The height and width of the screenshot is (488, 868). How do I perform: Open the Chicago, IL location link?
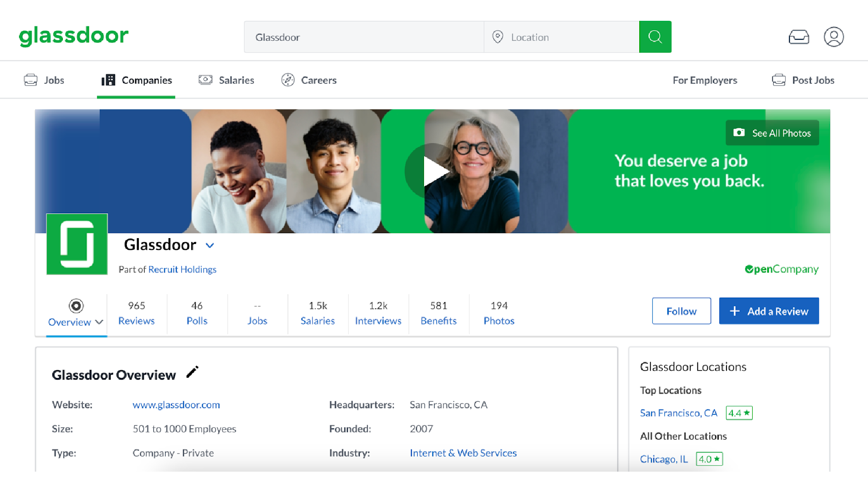[664, 459]
